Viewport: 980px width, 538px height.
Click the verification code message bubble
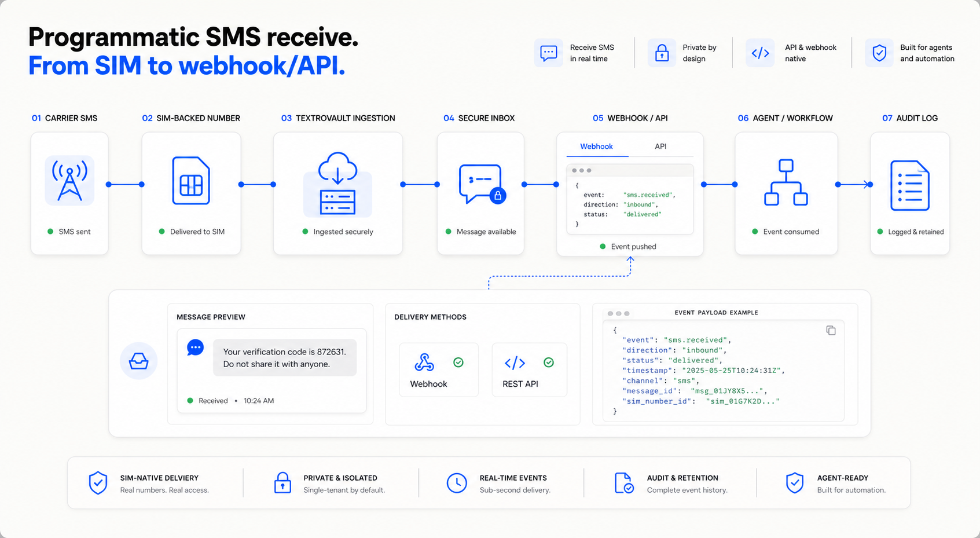285,358
